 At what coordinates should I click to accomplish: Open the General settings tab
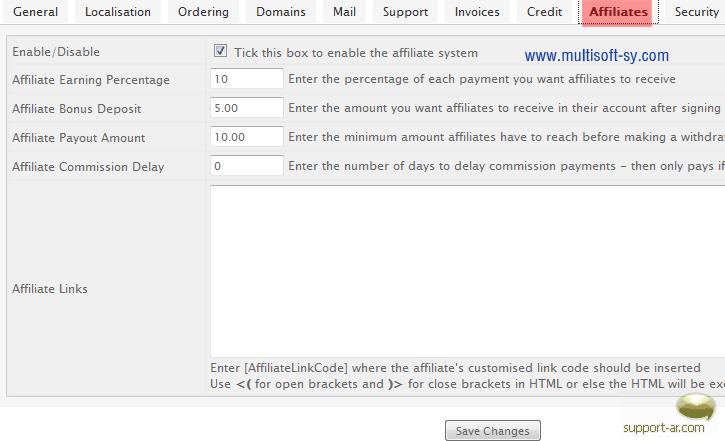[35, 13]
